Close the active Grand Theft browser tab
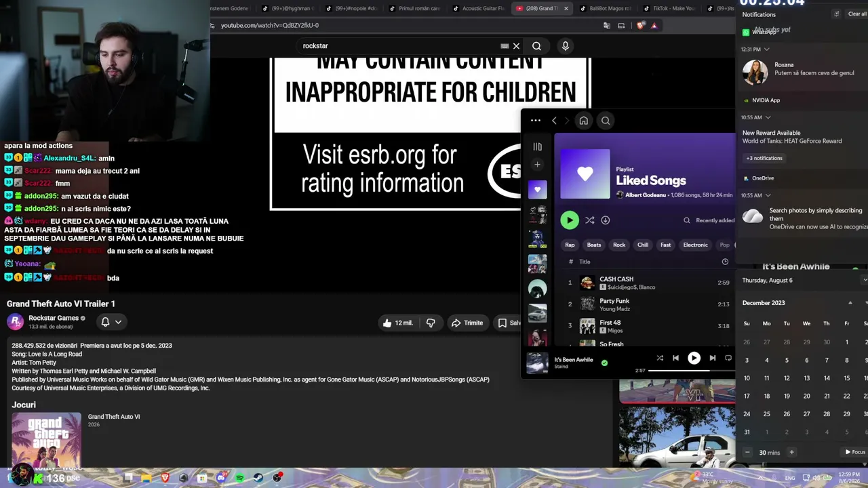 coord(566,9)
